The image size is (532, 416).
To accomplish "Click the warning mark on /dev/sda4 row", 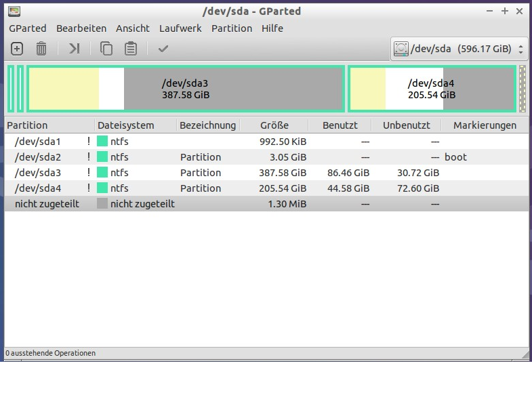I will [x=89, y=188].
